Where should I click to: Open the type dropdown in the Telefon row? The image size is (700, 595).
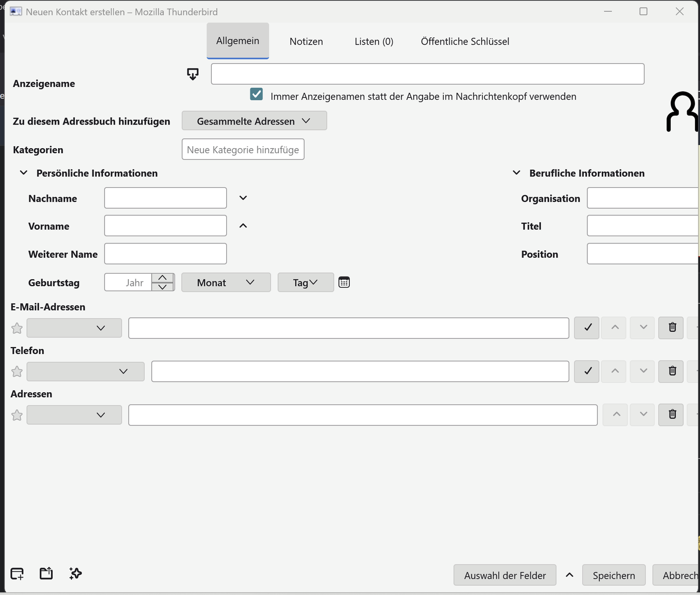85,371
